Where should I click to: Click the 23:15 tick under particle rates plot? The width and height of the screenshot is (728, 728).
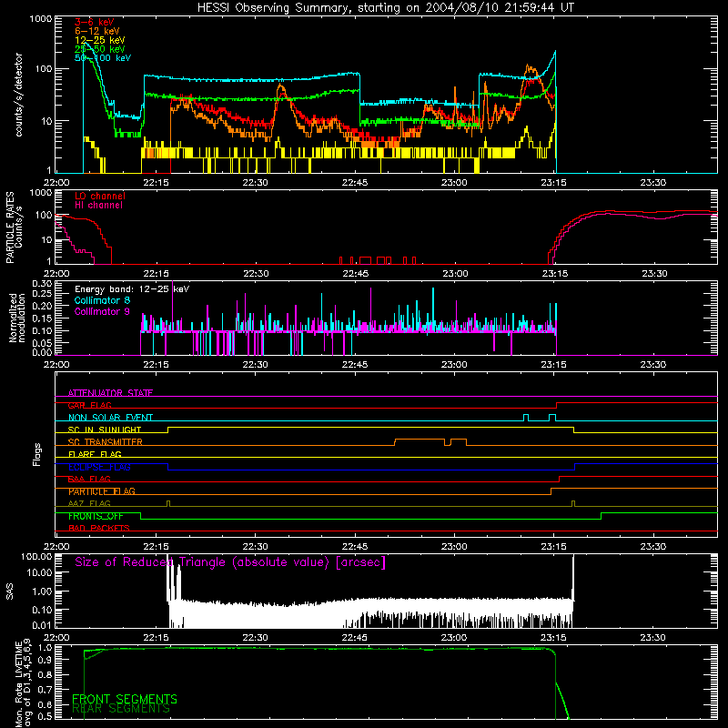(x=555, y=274)
